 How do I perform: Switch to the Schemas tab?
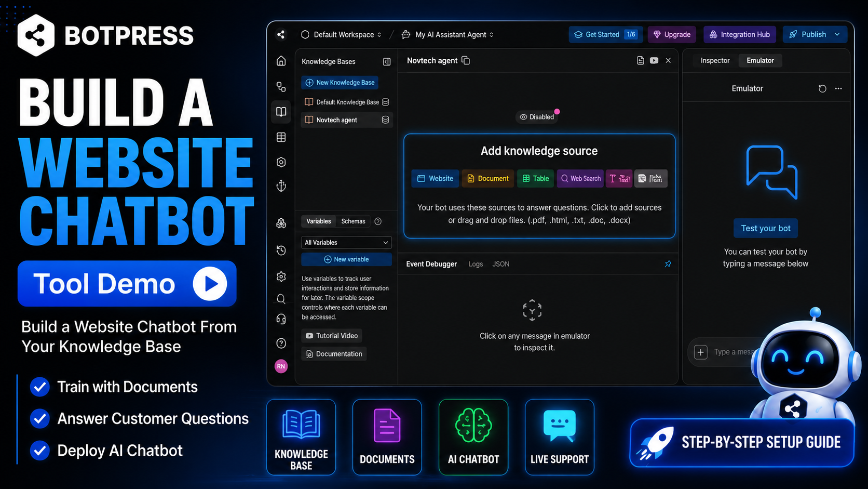pyautogui.click(x=353, y=221)
